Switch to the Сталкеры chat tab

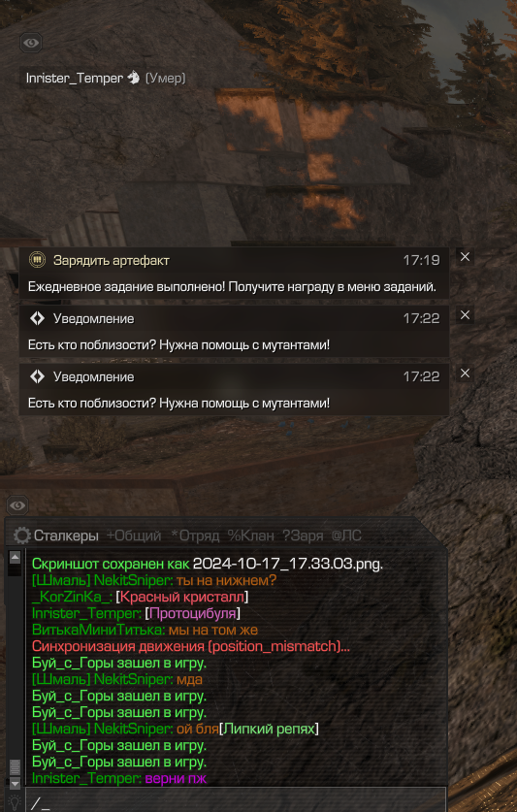(66, 536)
